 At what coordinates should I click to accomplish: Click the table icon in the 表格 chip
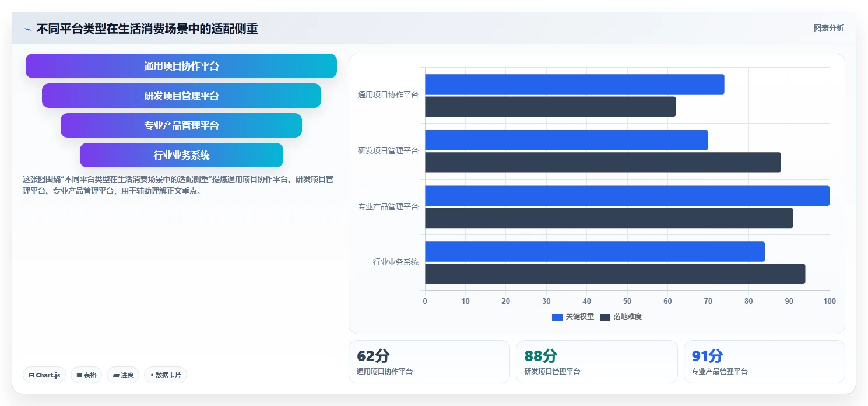(79, 375)
